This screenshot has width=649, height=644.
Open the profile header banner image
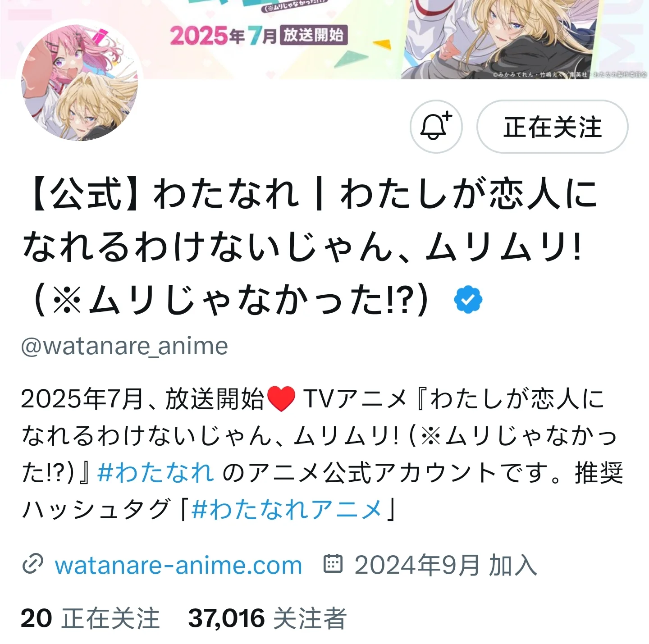tap(324, 40)
